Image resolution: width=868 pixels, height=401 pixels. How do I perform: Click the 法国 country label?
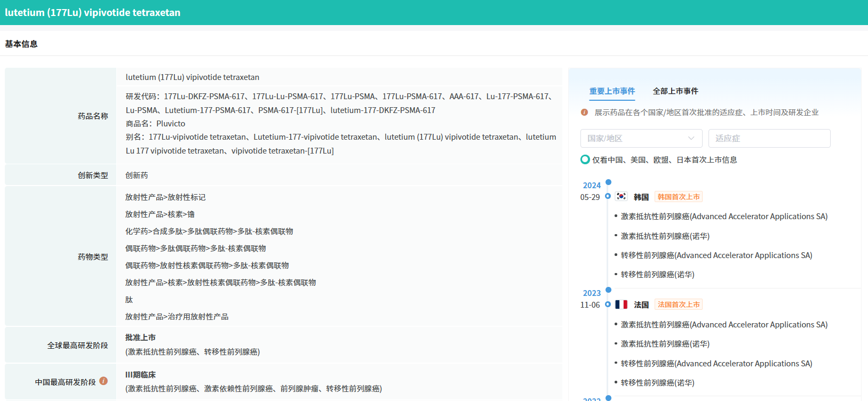click(x=641, y=305)
